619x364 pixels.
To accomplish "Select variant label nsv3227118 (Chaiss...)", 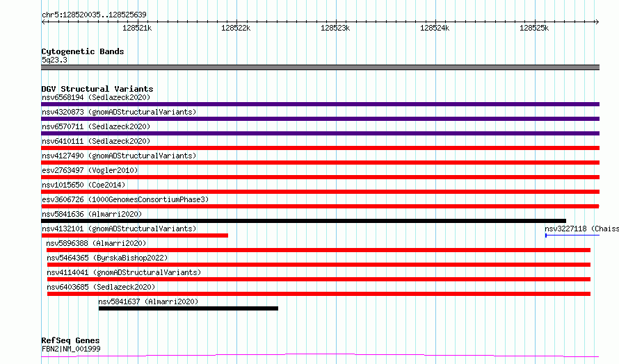I will (x=581, y=229).
